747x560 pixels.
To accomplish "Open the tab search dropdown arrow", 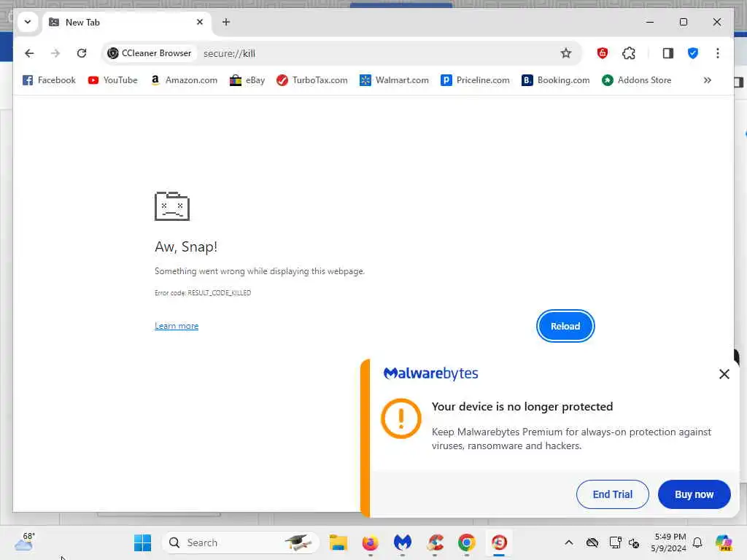I will [28, 22].
